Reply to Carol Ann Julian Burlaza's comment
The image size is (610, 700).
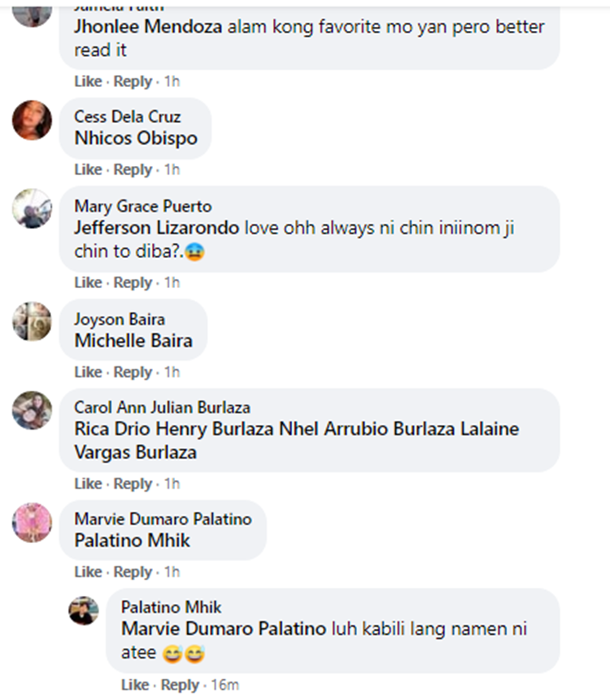pos(133,483)
